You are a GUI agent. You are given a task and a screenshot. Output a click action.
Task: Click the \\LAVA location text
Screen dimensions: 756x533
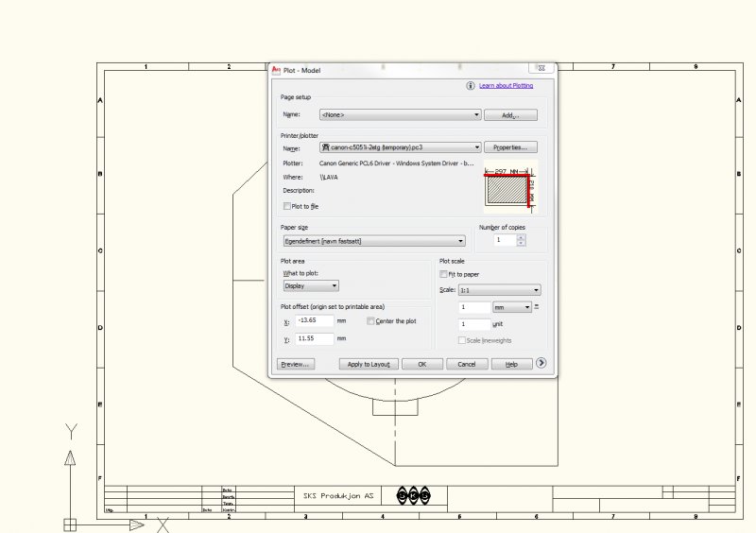coord(329,177)
